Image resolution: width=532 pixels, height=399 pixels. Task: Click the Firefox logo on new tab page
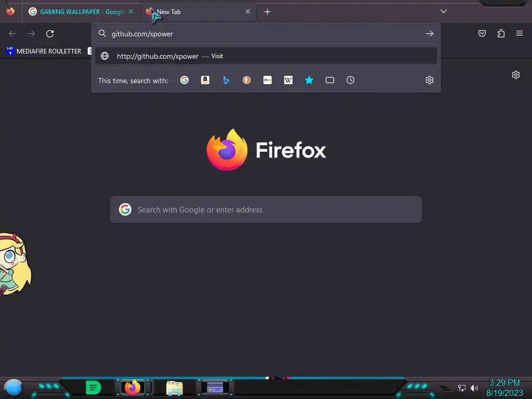point(227,150)
